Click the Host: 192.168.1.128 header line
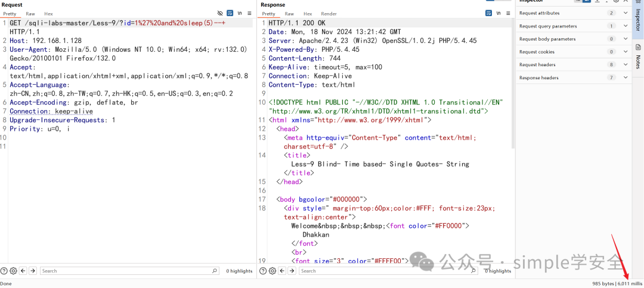 45,41
